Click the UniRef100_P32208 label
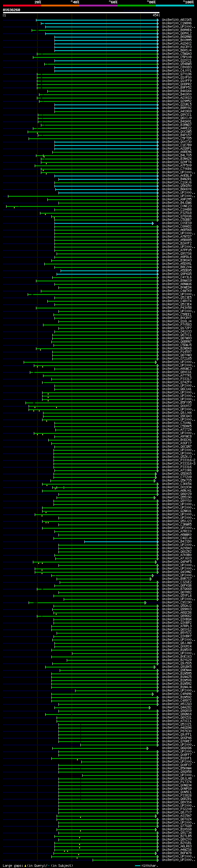The width and height of the screenshot is (197, 868). [x=177, y=809]
